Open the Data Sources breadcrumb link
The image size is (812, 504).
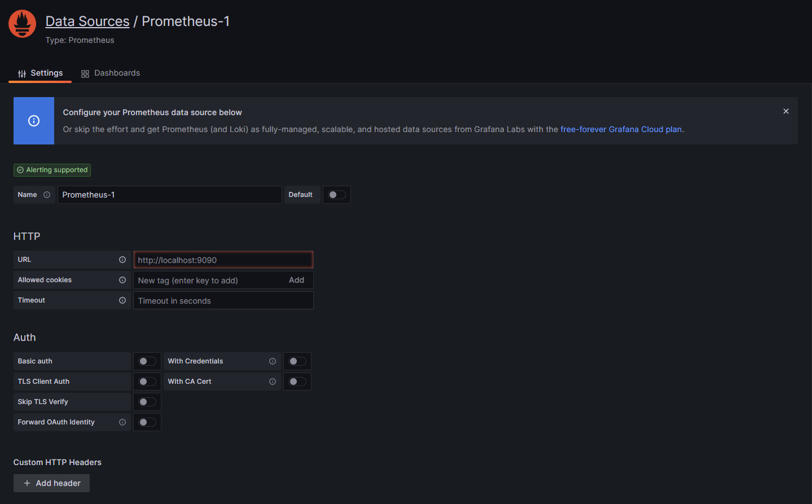pyautogui.click(x=87, y=21)
